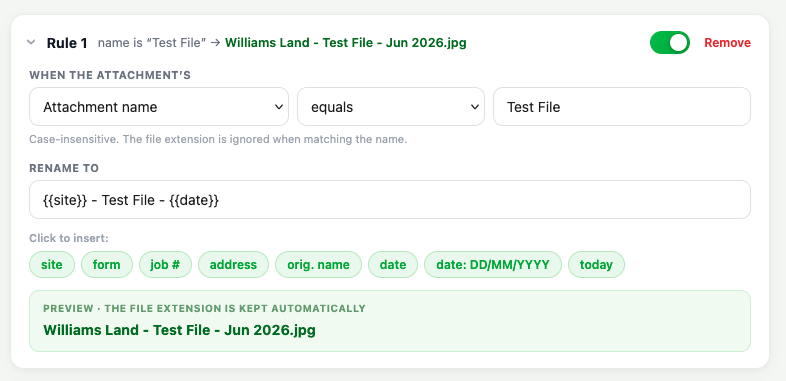This screenshot has height=381, width=786.
Task: Insert the today placeholder chip
Action: coord(597,264)
